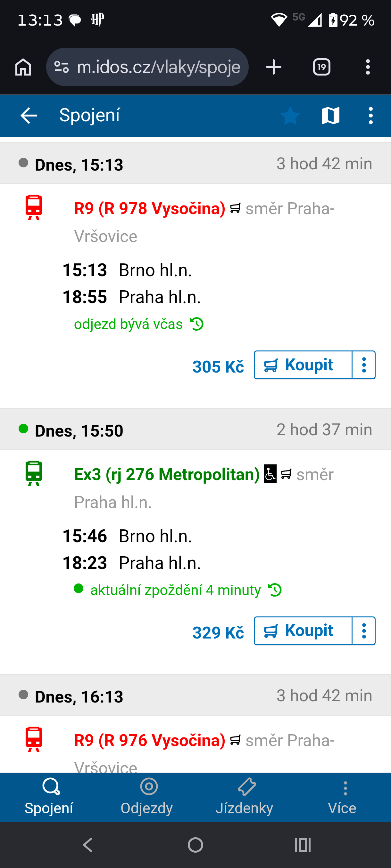The width and height of the screenshot is (391, 868).
Task: Open the browser three-dot menu
Action: tap(368, 67)
